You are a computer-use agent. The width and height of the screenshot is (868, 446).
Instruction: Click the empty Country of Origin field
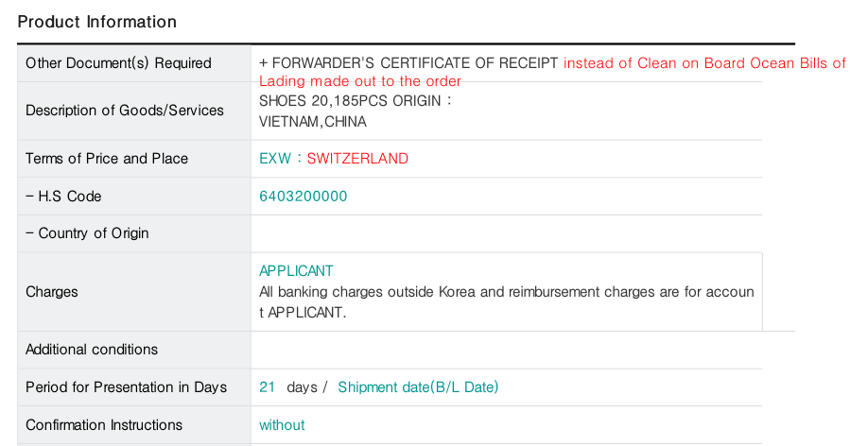(506, 233)
